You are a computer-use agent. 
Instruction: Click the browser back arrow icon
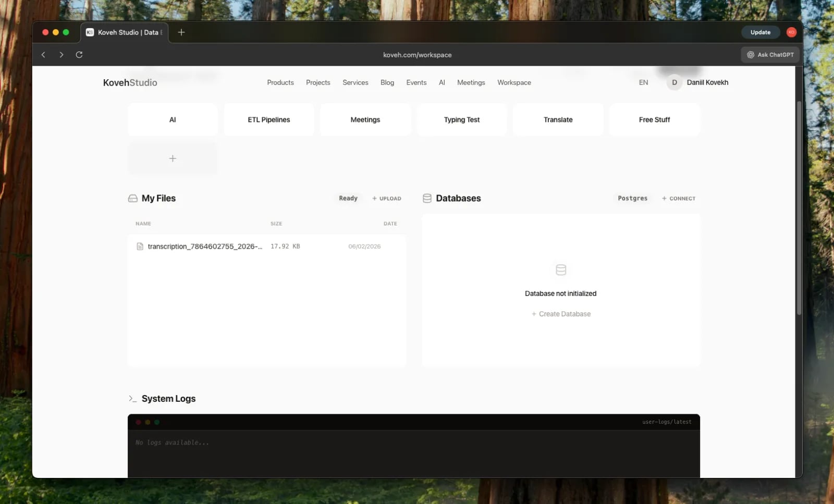coord(43,55)
